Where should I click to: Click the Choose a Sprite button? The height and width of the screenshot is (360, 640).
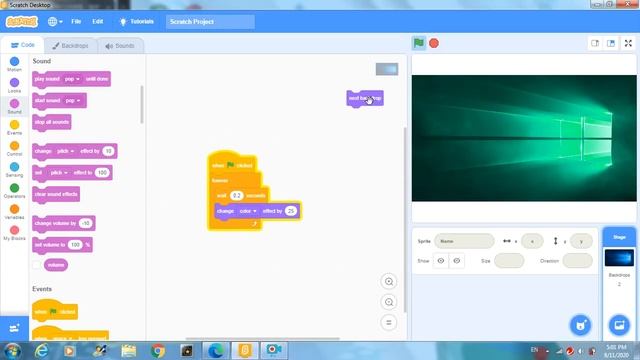(x=580, y=325)
